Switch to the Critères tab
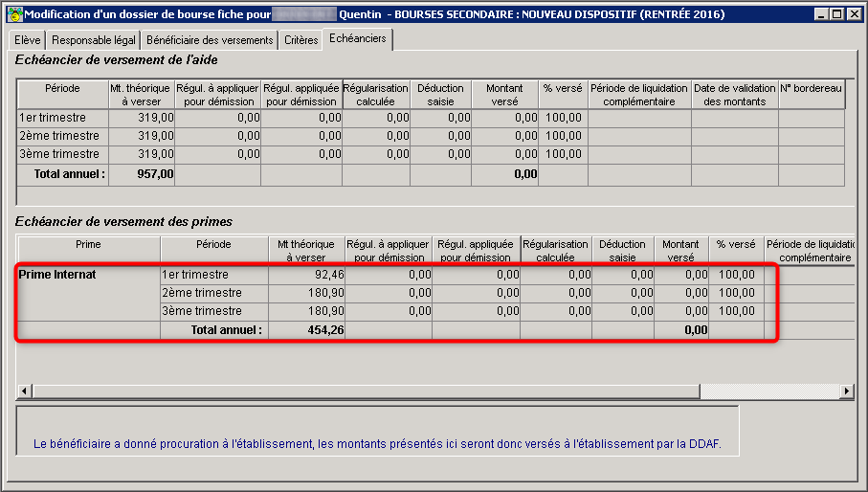 click(x=301, y=40)
